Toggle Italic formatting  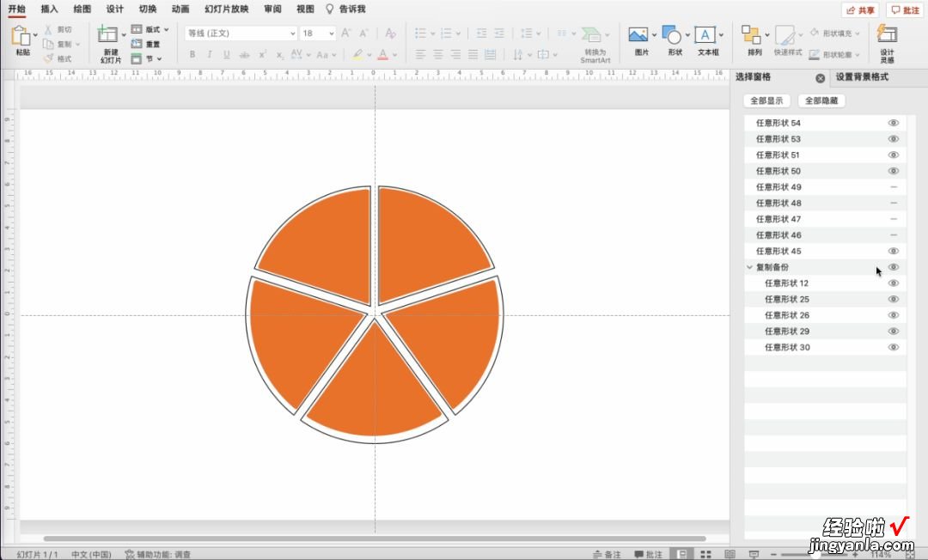coord(210,54)
